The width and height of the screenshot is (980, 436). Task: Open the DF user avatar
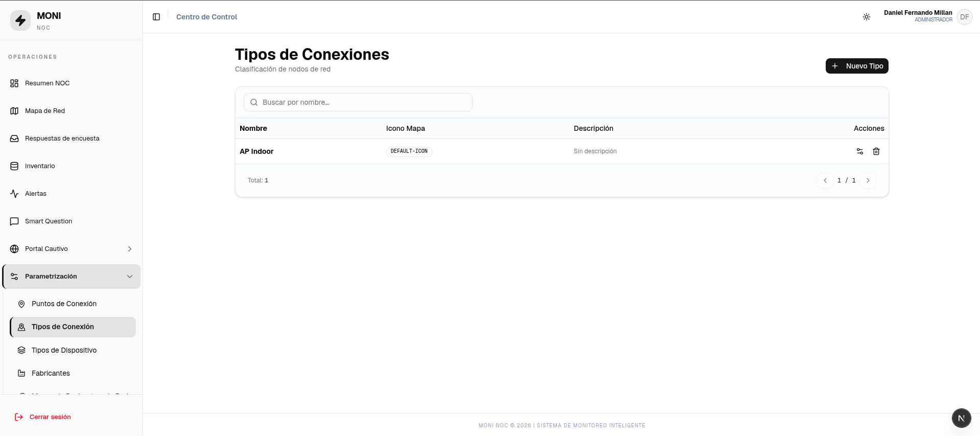(964, 17)
